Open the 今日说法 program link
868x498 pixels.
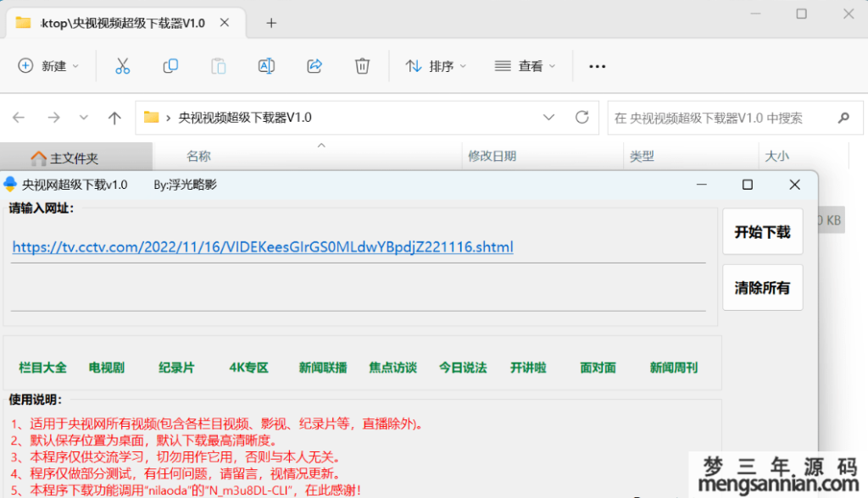463,368
